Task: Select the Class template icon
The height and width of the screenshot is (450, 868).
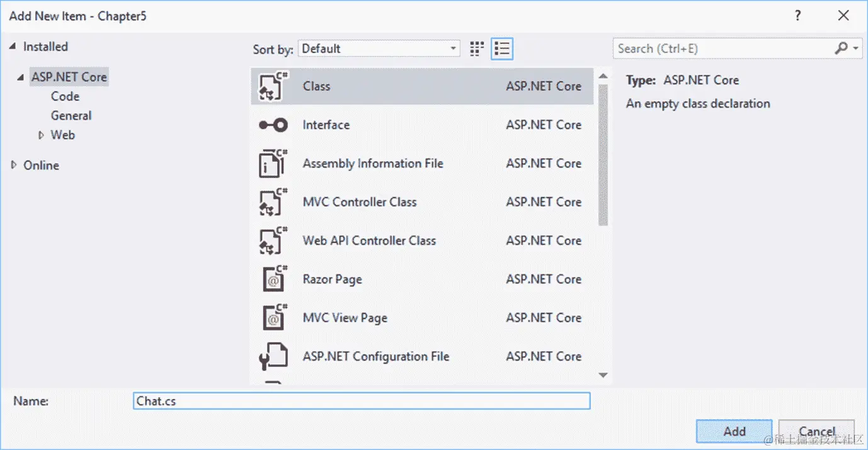Action: 274,86
